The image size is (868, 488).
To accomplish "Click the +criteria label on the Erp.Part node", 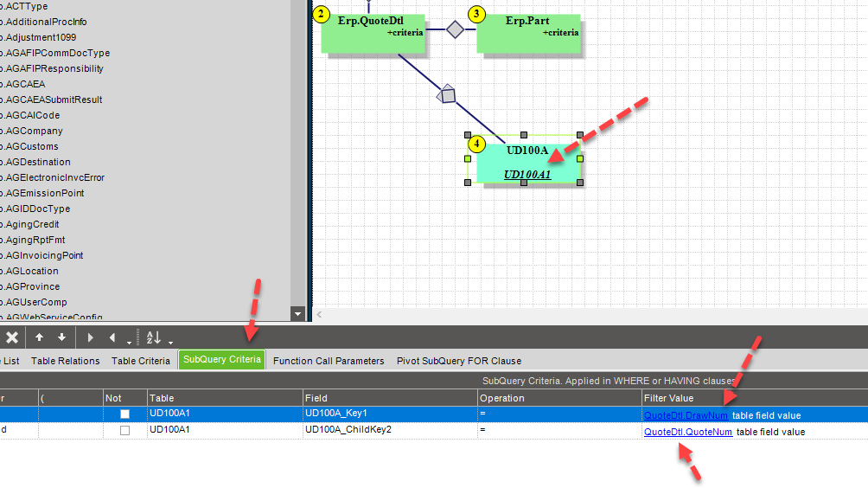I will [560, 33].
